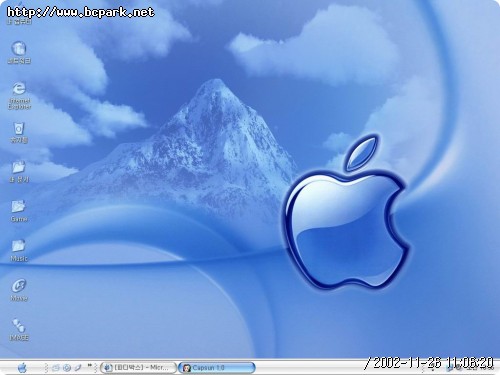This screenshot has width=500, height=375.
Task: Click the first quick launch icon
Action: 56,368
